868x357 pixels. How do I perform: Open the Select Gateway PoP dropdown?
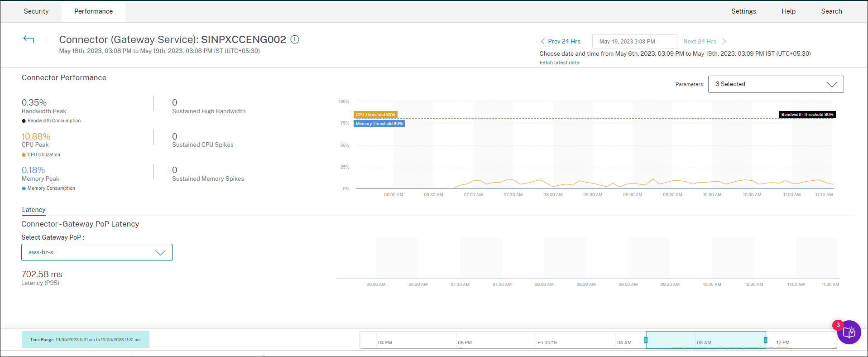96,252
